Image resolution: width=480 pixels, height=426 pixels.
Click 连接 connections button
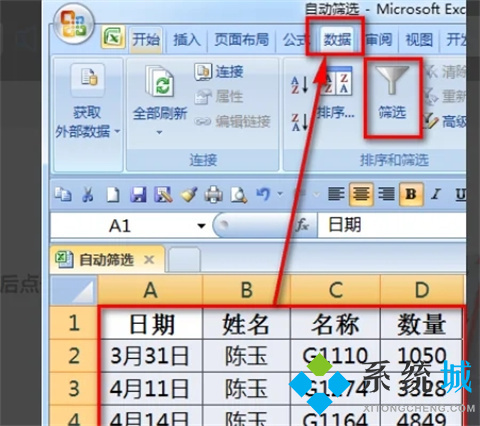[x=219, y=72]
